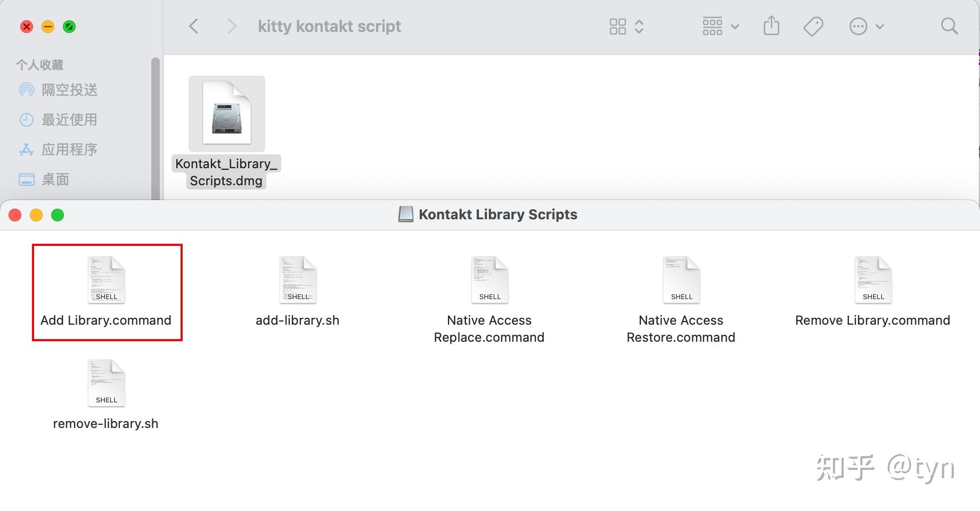Open the group-by view options chevron
Viewport: 980px width, 511px height.
[x=735, y=26]
